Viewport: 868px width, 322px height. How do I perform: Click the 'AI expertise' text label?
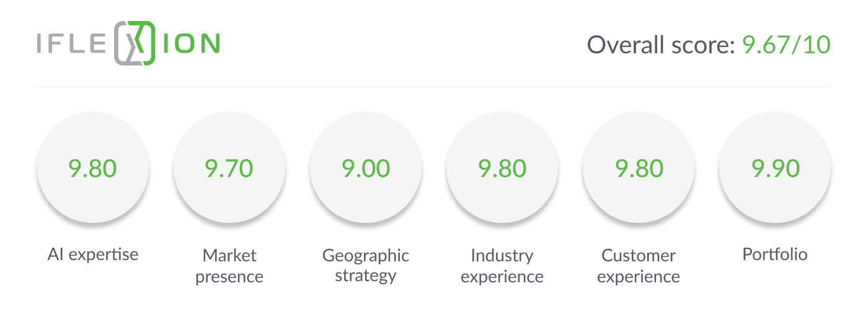tap(93, 254)
